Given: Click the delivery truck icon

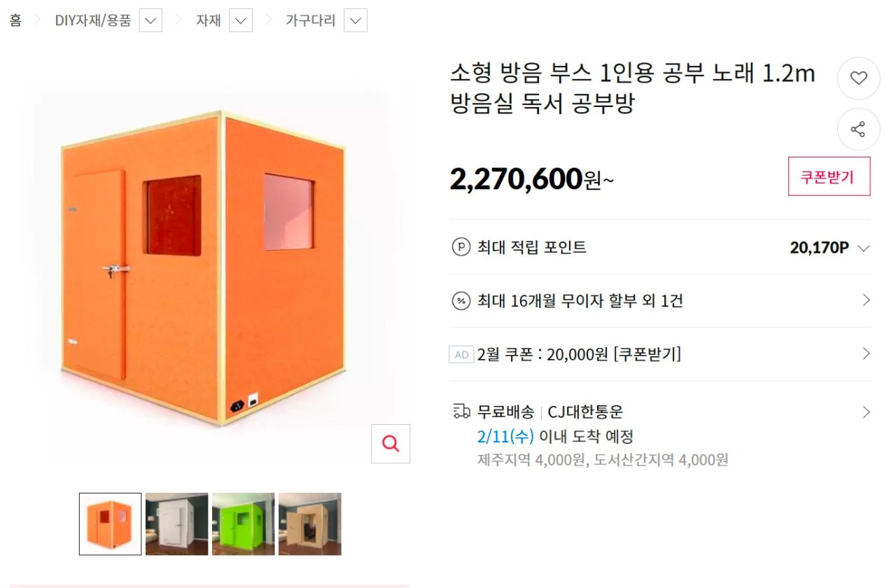Looking at the screenshot, I should point(461,412).
